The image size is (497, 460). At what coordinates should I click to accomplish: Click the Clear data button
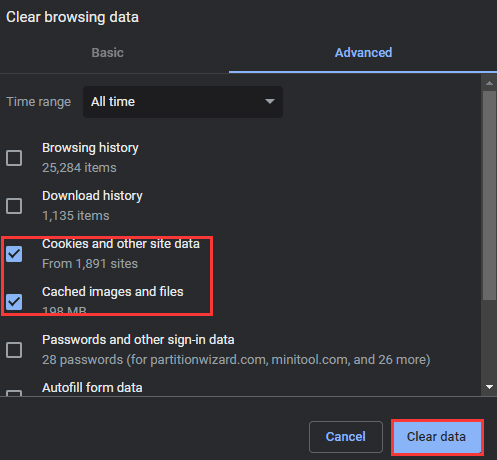tap(437, 437)
